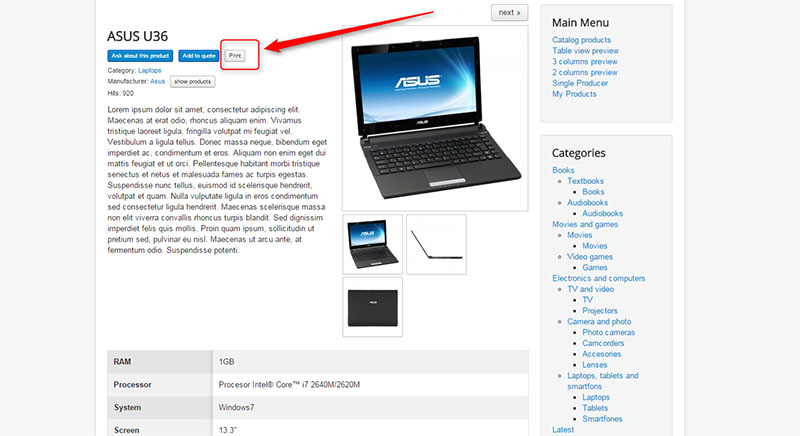Open Table view preview menu item

[585, 50]
